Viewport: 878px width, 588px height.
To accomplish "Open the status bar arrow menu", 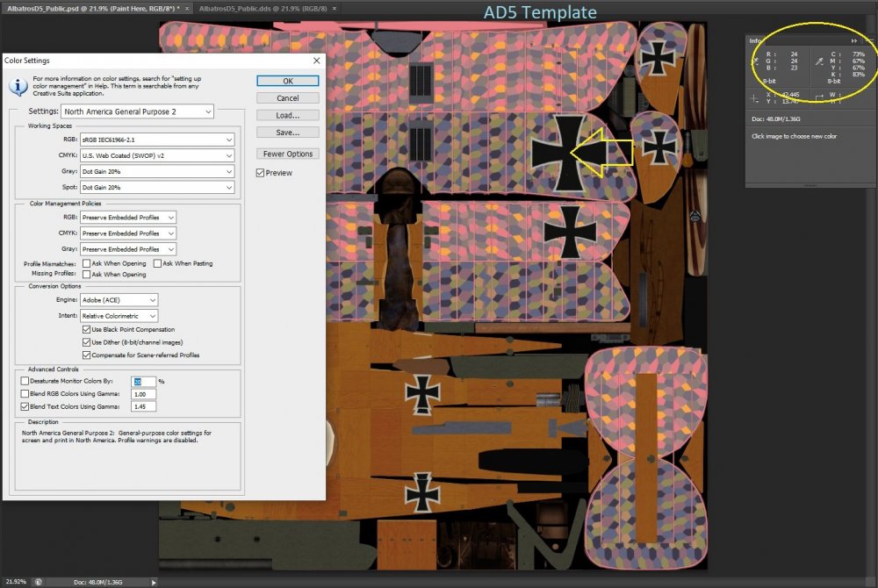I will tap(154, 582).
